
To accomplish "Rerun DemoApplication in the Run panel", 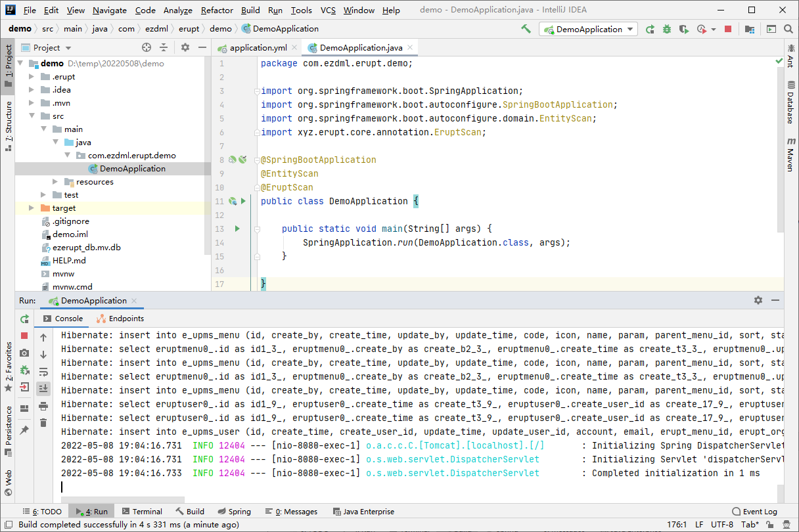I will coord(24,319).
